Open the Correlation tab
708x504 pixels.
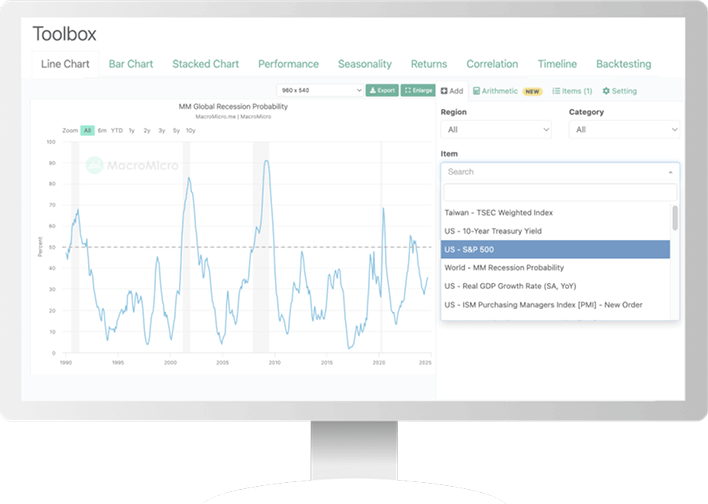pos(492,64)
